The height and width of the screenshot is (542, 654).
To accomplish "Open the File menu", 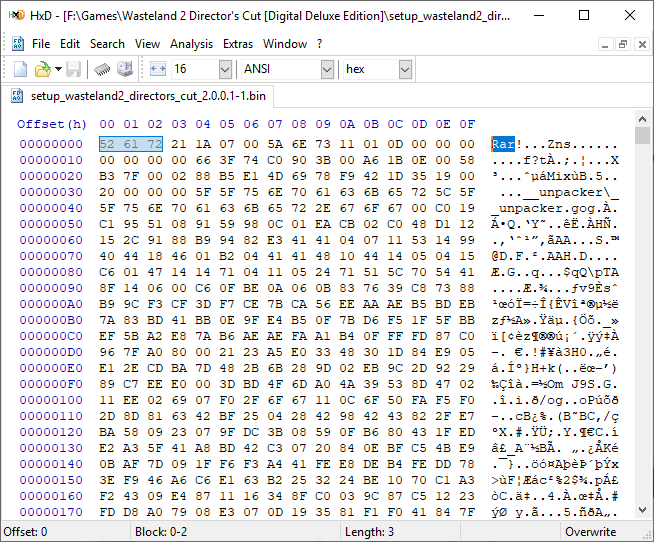I will click(41, 44).
